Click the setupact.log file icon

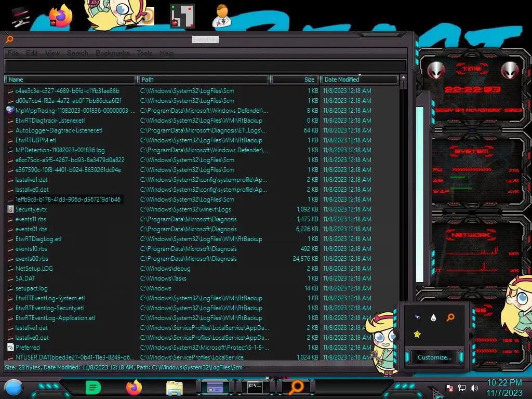click(x=10, y=288)
